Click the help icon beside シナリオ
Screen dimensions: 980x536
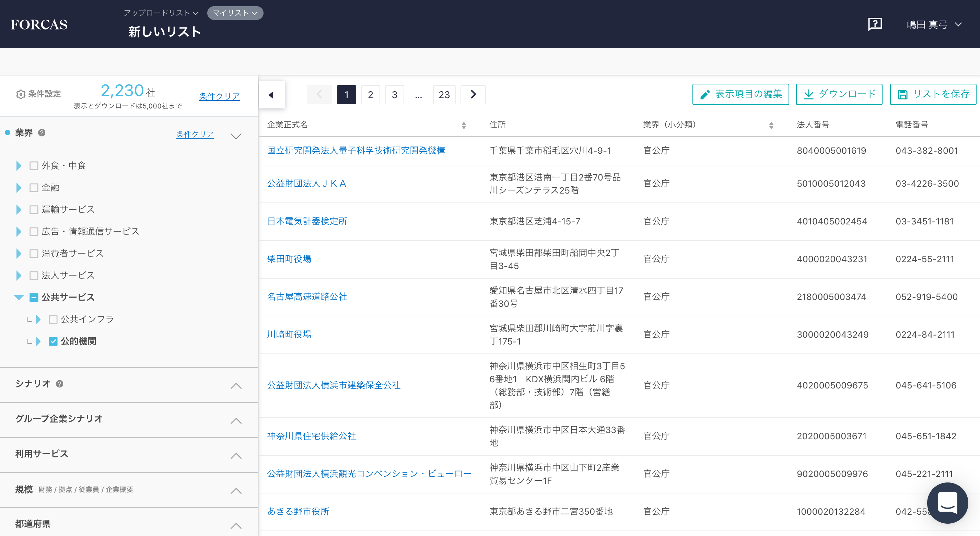[59, 384]
